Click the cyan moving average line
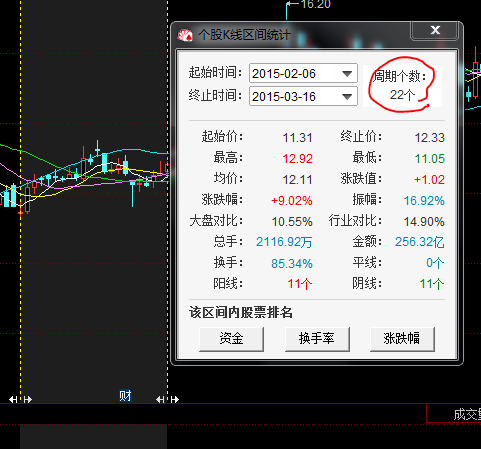The width and height of the screenshot is (481, 449). 140,150
